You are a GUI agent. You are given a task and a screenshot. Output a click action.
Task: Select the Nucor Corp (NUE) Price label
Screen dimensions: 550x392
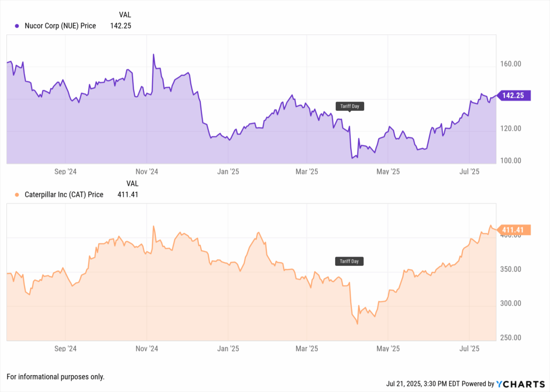[60, 26]
